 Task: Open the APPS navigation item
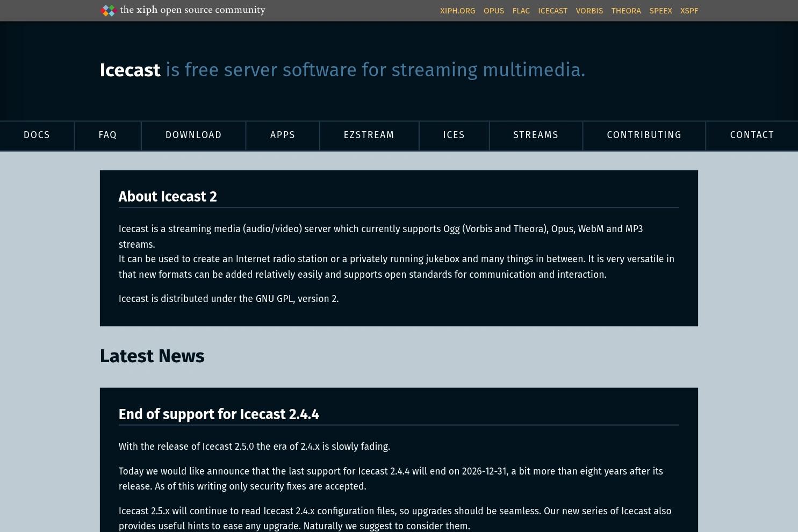click(283, 135)
